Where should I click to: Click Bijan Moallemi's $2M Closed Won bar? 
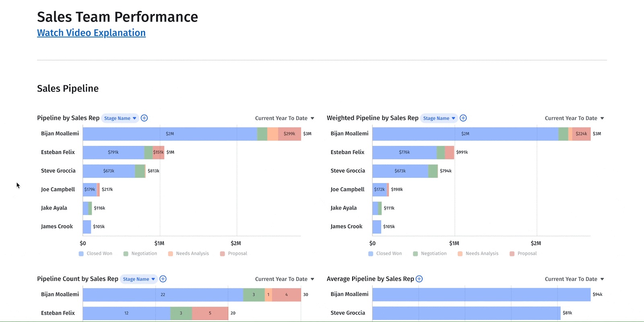click(x=169, y=133)
